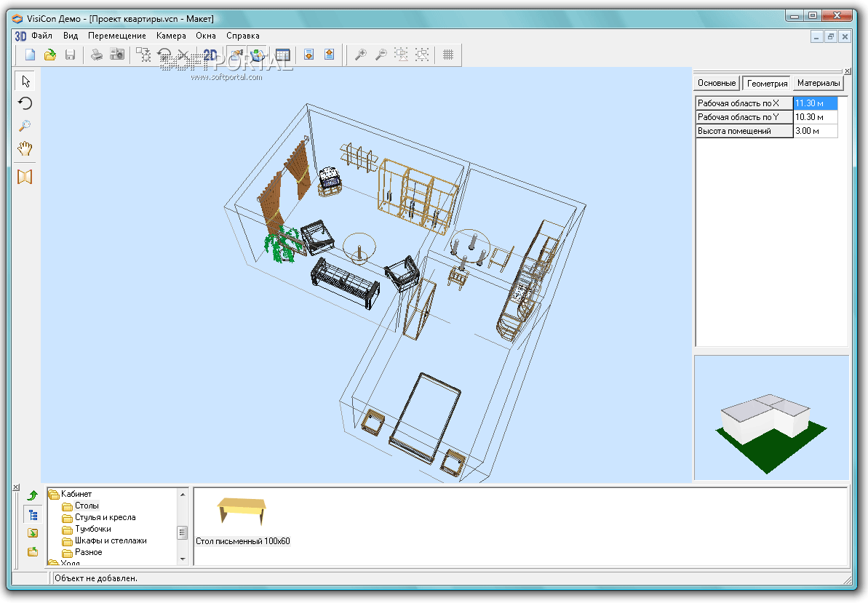Minimize the inner document window
The height and width of the screenshot is (603, 868).
[816, 36]
